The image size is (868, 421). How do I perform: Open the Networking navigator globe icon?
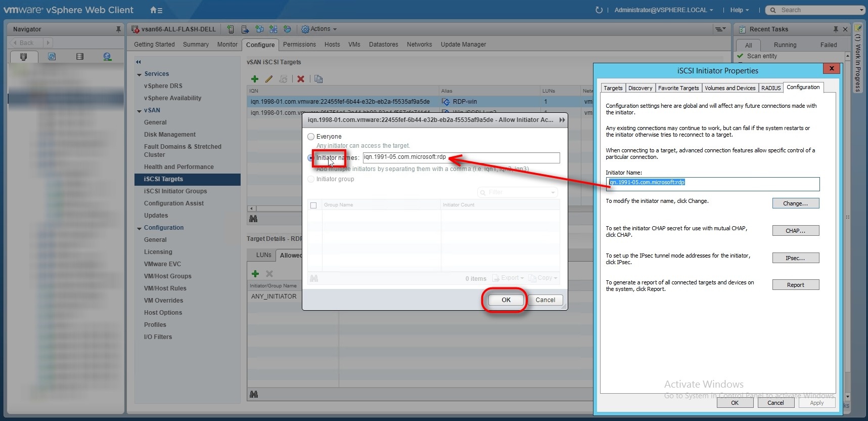click(x=107, y=57)
